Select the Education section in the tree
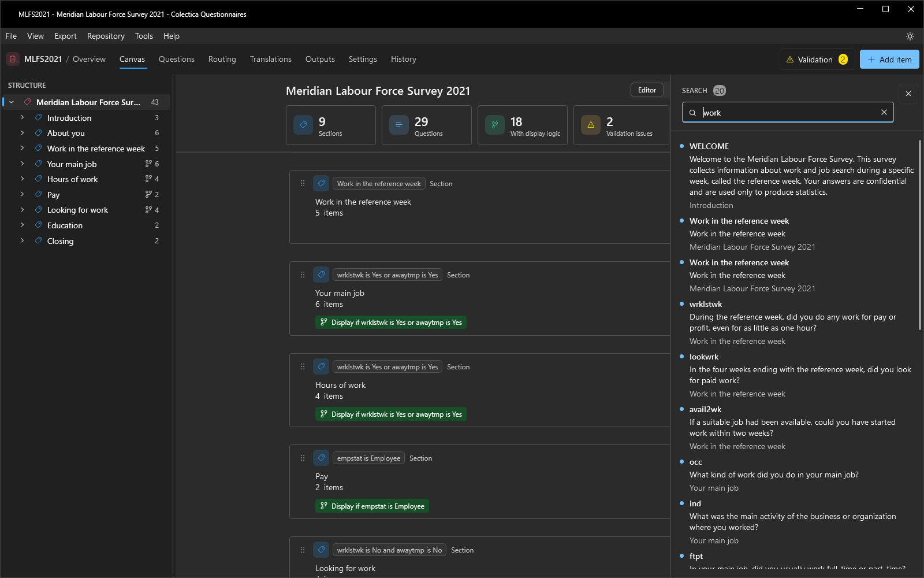The width and height of the screenshot is (924, 578). click(x=87, y=225)
